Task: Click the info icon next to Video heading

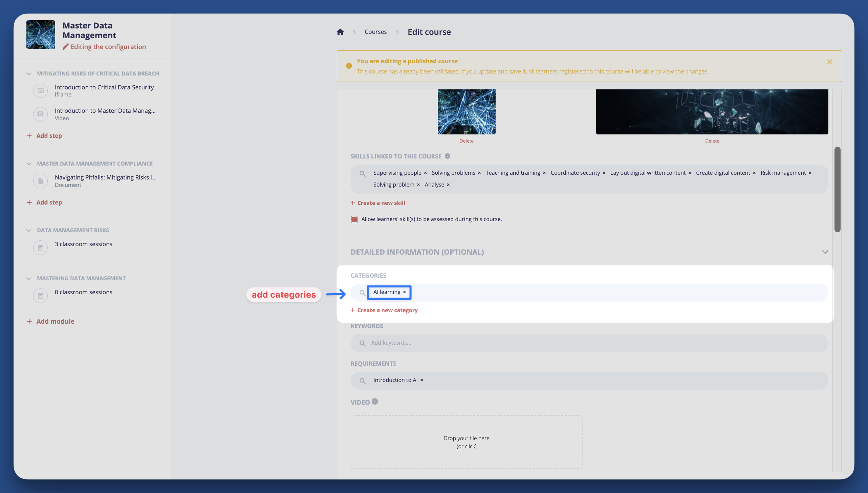Action: click(x=375, y=402)
